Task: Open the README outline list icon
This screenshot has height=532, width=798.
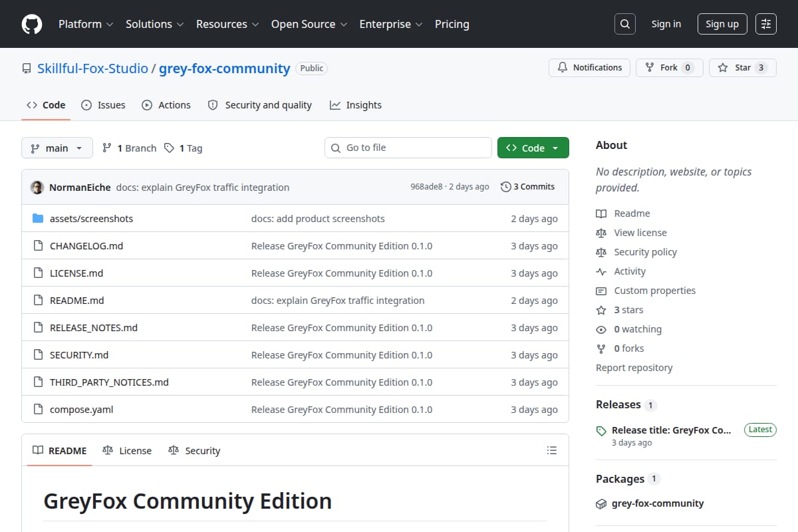Action: coord(551,450)
